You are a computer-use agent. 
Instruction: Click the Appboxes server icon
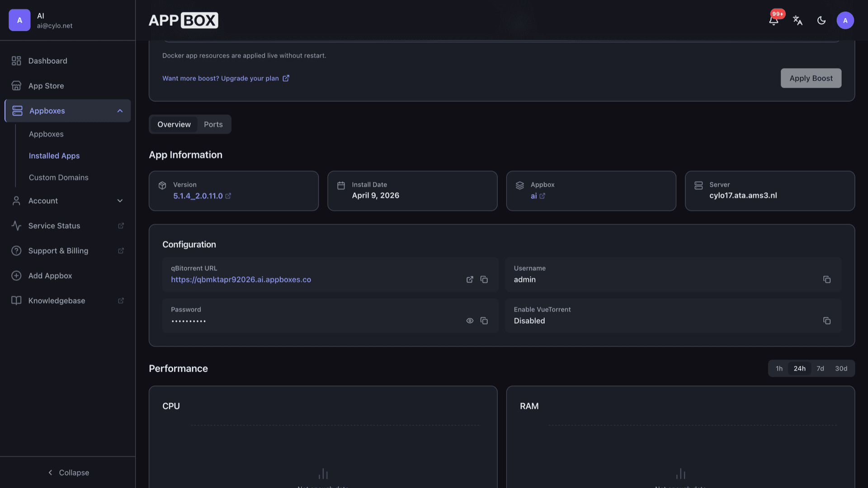coord(17,111)
